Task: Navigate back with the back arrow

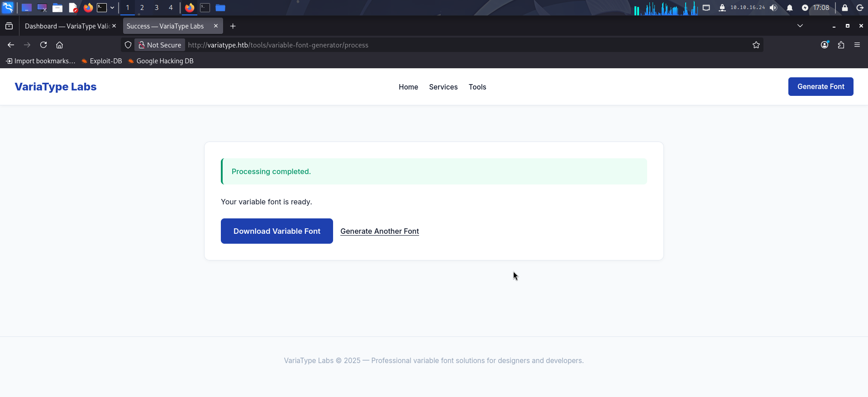Action: click(x=11, y=45)
